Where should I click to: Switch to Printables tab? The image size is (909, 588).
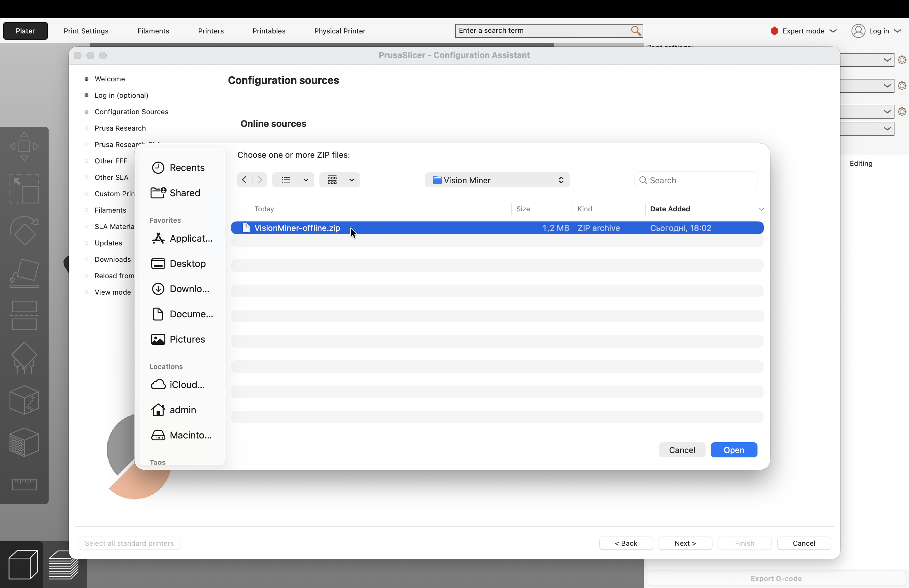tap(269, 31)
